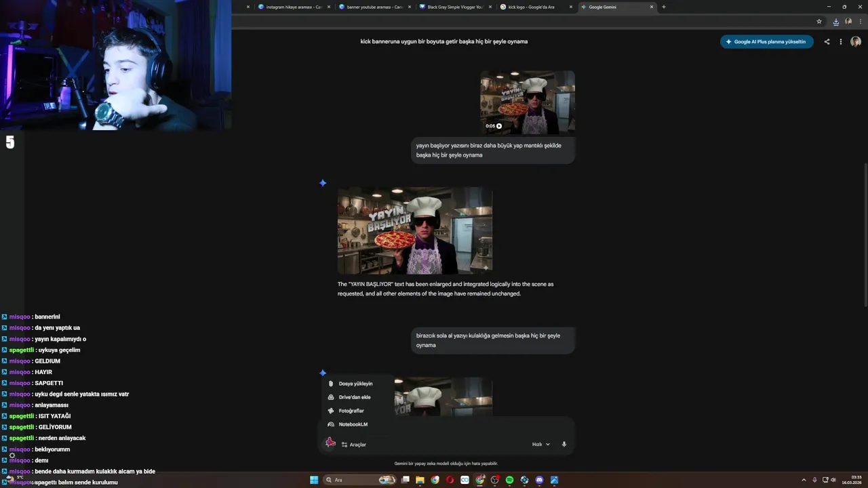Screen dimensions: 868x488
Task: Open the Google account avatar in Gemini
Action: click(856, 41)
